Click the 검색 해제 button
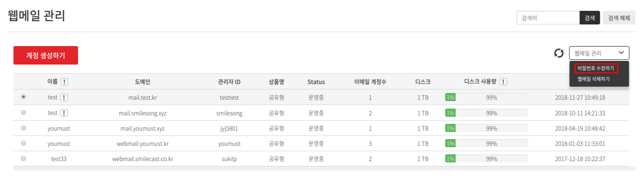The image size is (644, 178). coord(619,18)
